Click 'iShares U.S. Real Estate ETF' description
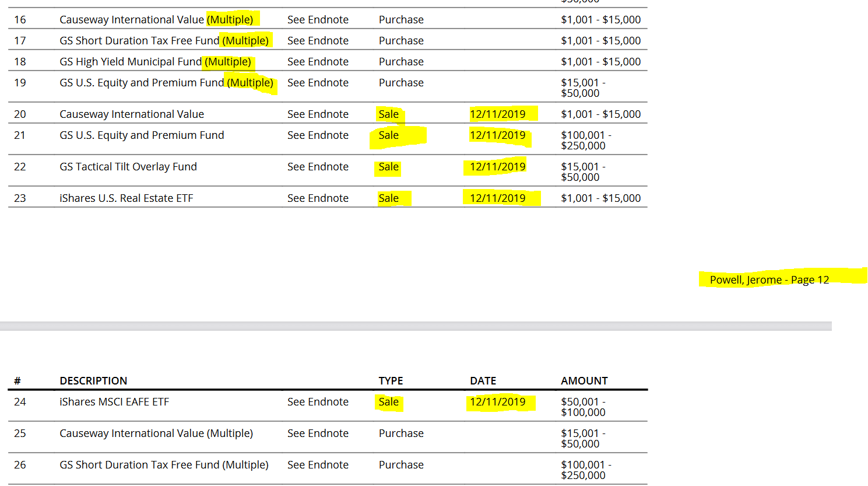 (x=126, y=198)
